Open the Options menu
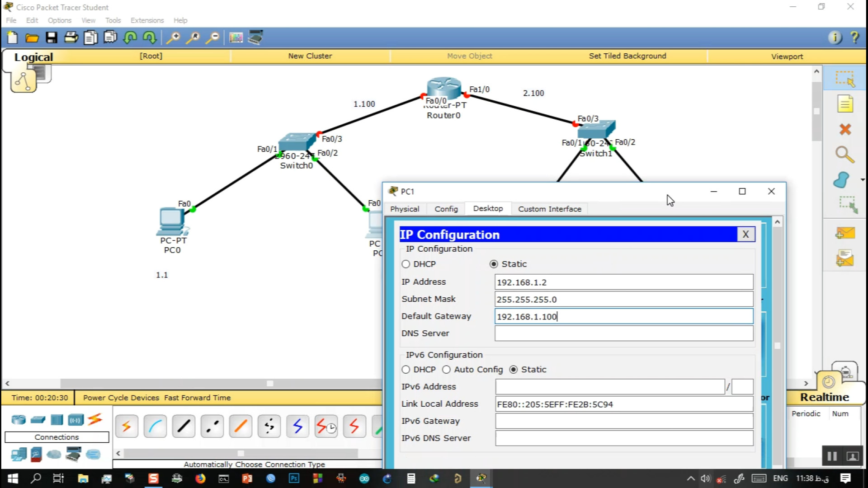Screen dimensions: 868x488 60,20
